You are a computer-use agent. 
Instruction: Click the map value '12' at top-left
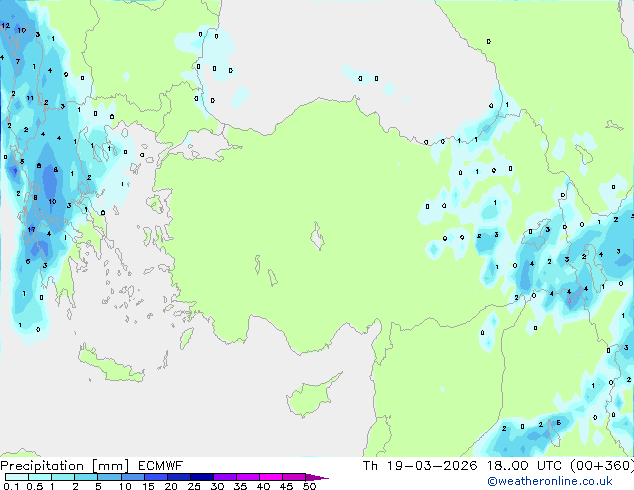tap(6, 25)
